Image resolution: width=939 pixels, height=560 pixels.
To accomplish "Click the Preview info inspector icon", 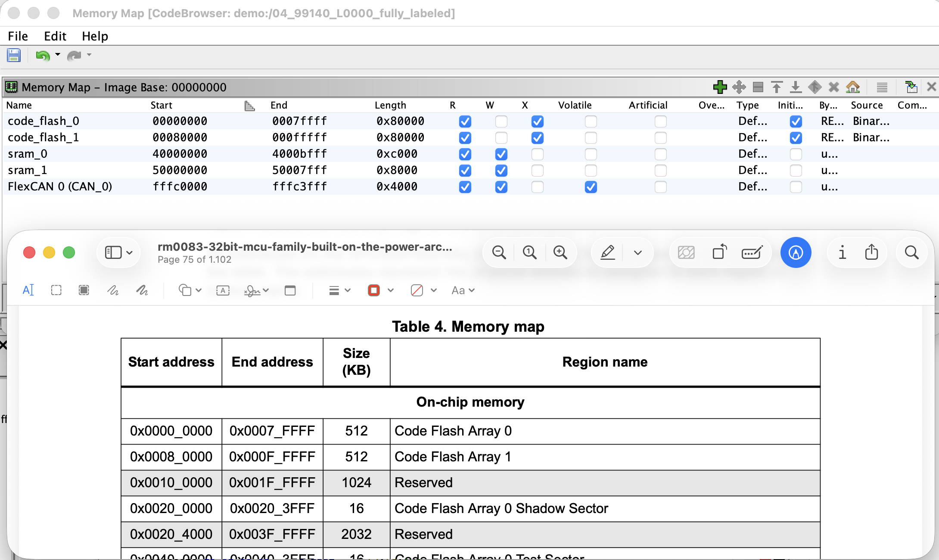I will (x=842, y=252).
